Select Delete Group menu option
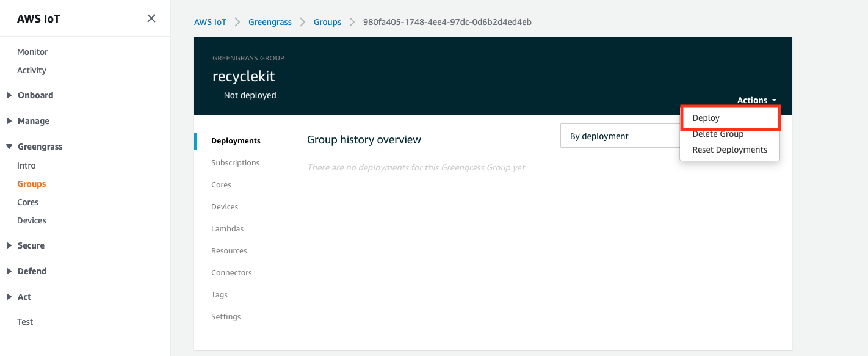 click(718, 134)
